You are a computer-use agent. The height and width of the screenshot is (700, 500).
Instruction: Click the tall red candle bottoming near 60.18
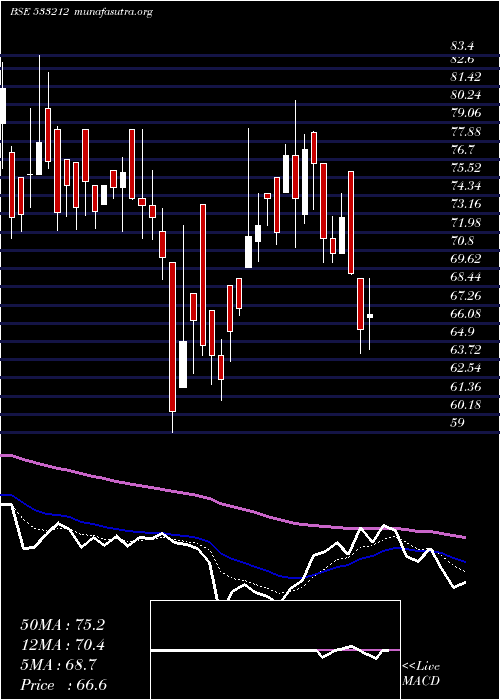point(172,337)
